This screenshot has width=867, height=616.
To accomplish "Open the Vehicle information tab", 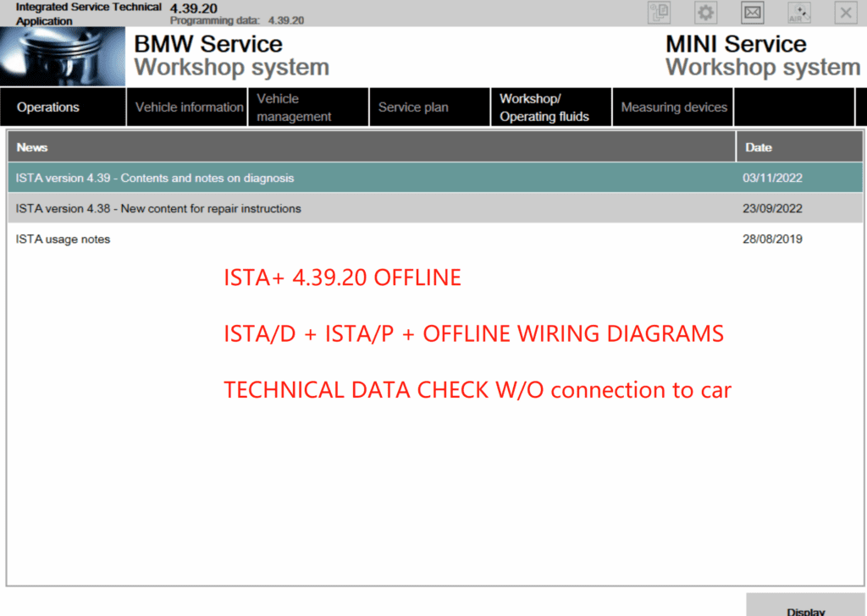I will tap(187, 107).
